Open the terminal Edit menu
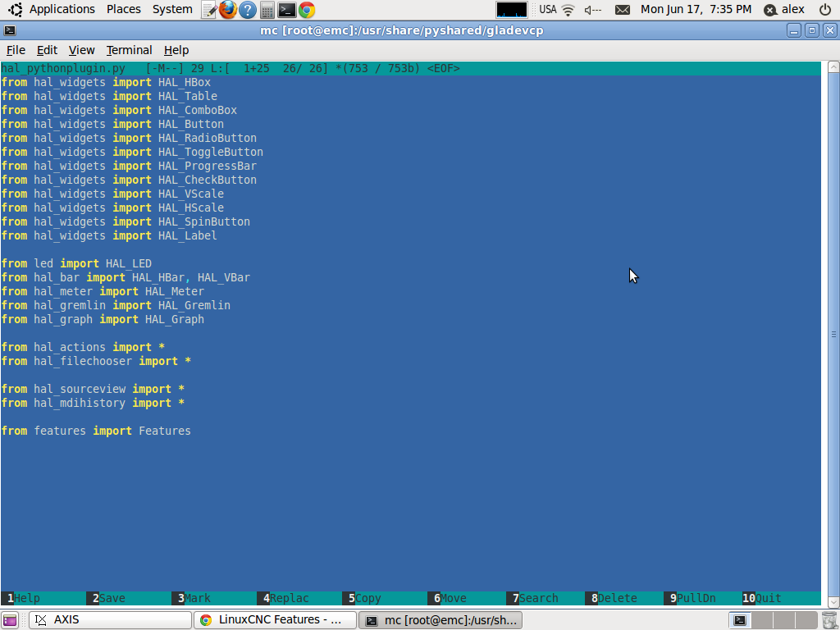The width and height of the screenshot is (840, 630). click(x=47, y=50)
